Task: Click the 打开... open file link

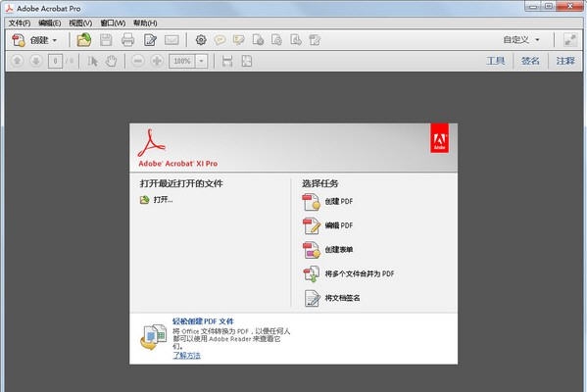Action: 163,200
